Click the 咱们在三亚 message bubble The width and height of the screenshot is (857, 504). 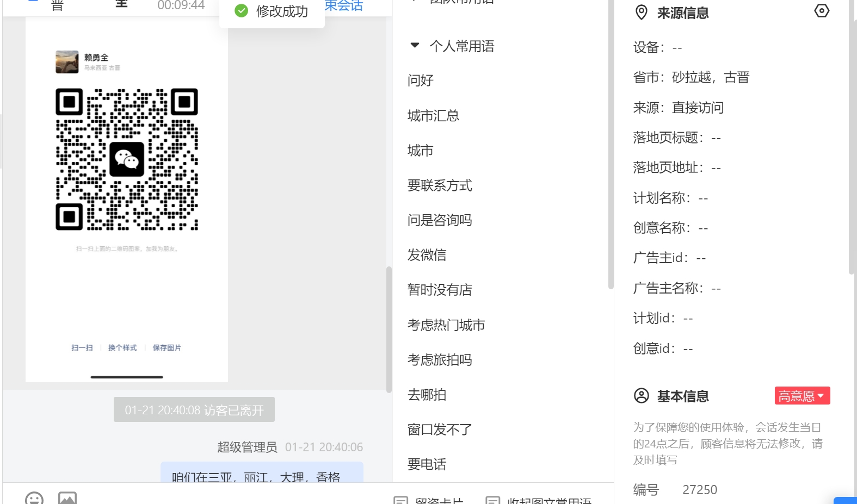[262, 473]
